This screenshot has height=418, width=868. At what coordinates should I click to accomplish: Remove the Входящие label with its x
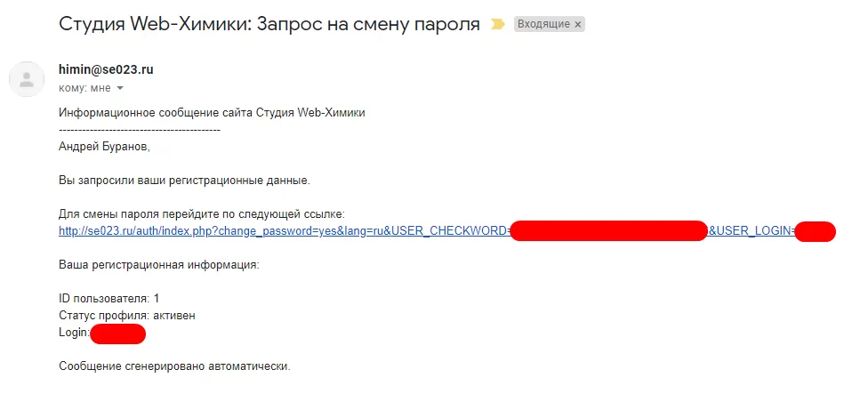point(578,25)
